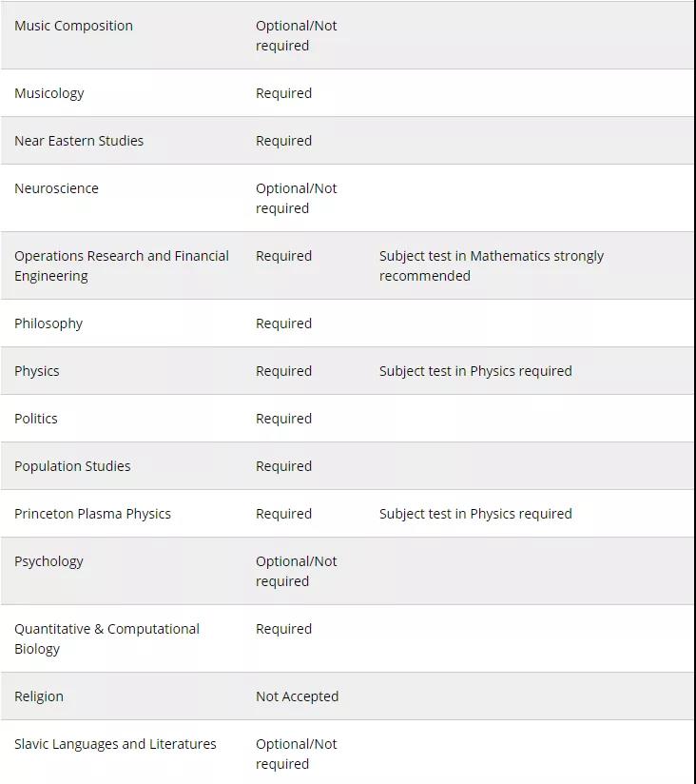
Task: Click the Music Composition row label
Action: coord(73,26)
